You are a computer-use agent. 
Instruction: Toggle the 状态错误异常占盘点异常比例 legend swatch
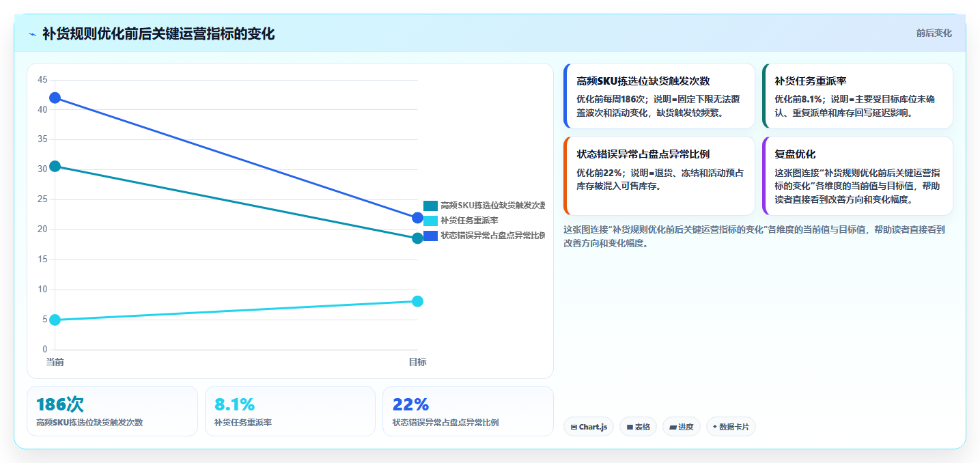(430, 236)
